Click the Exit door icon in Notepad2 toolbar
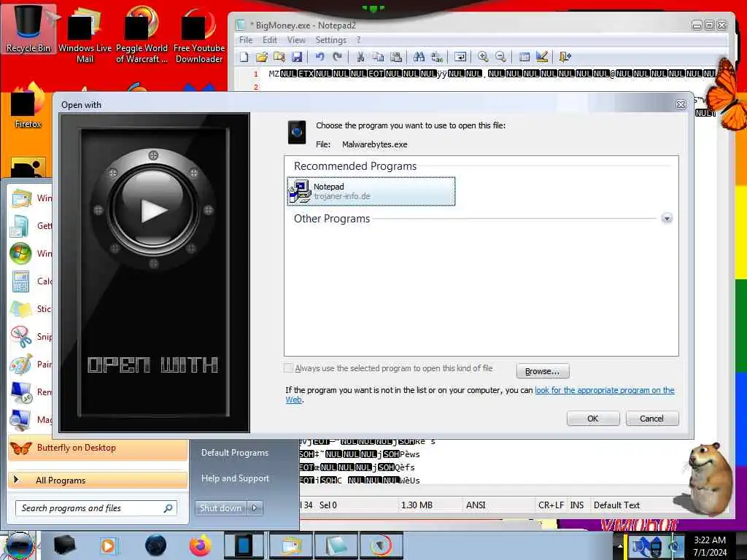747x560 pixels. [565, 57]
